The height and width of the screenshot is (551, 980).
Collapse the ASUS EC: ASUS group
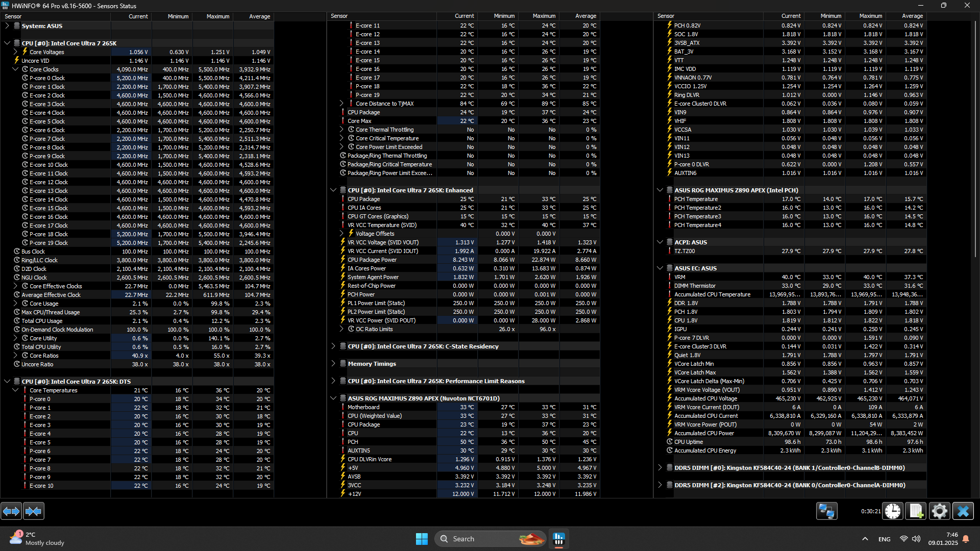pos(660,268)
